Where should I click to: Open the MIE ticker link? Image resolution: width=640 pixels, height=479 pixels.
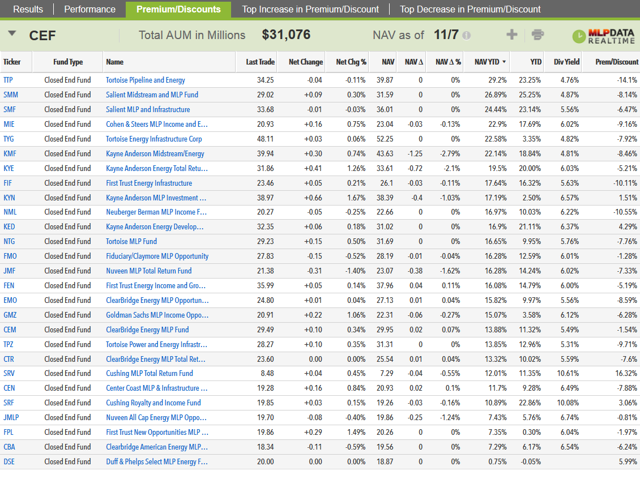click(x=9, y=124)
